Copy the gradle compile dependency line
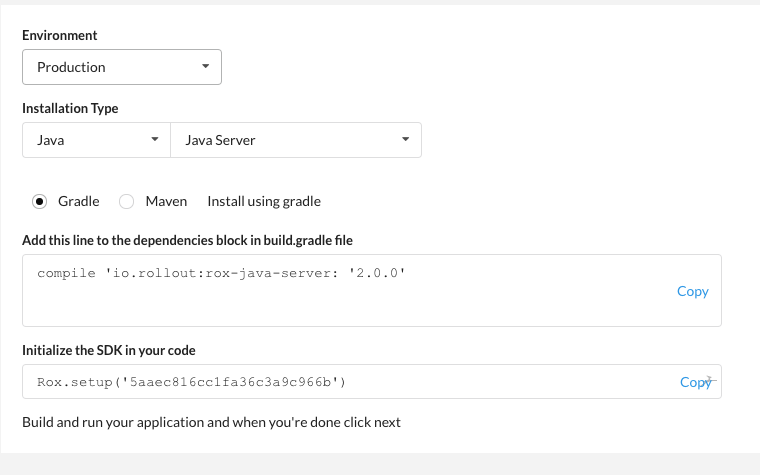Viewport: 760px width, 475px height. [693, 291]
